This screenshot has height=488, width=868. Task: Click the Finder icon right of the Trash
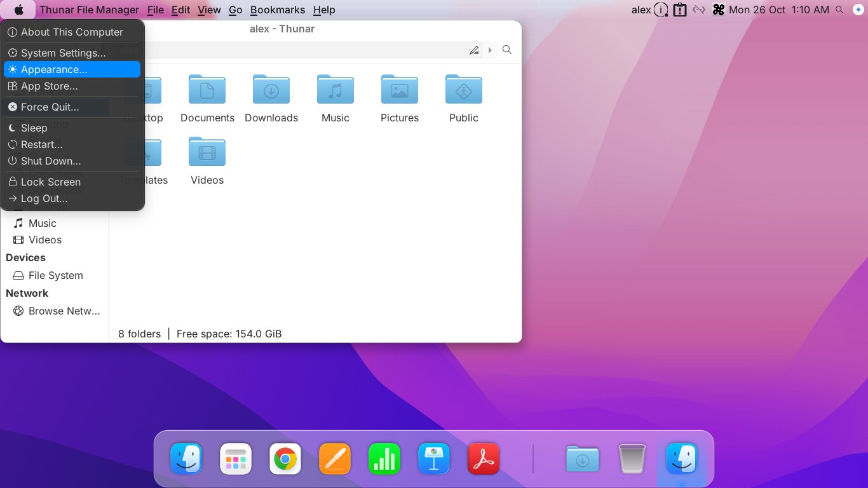click(x=682, y=459)
